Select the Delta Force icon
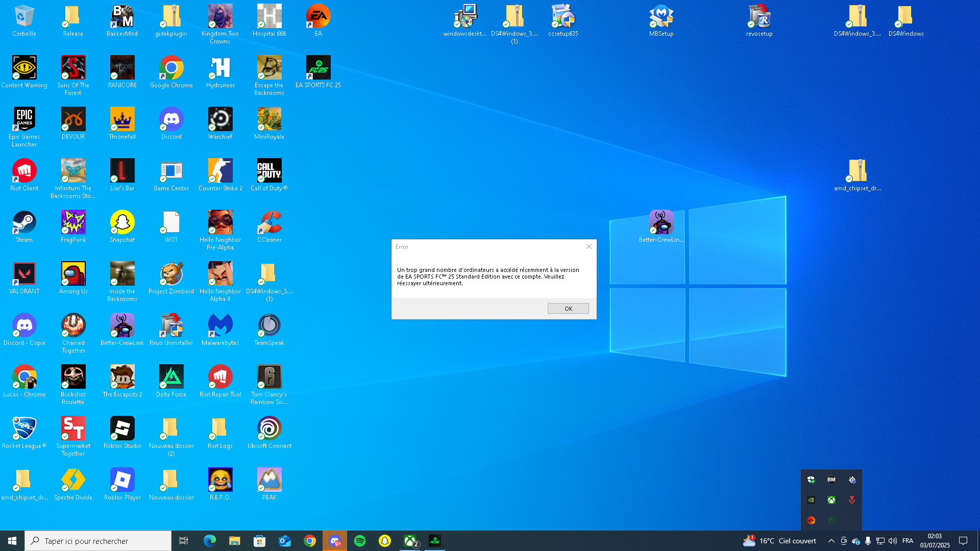 coord(171,381)
